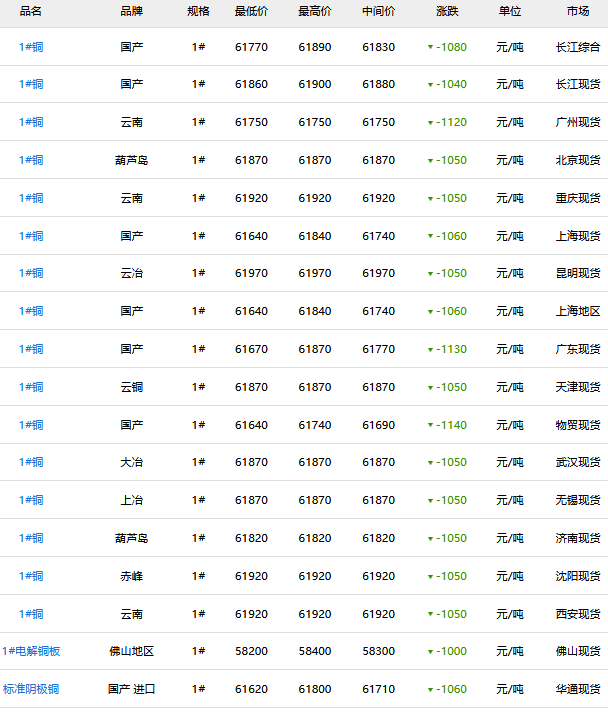Click the green down arrow beside -1080

point(430,48)
